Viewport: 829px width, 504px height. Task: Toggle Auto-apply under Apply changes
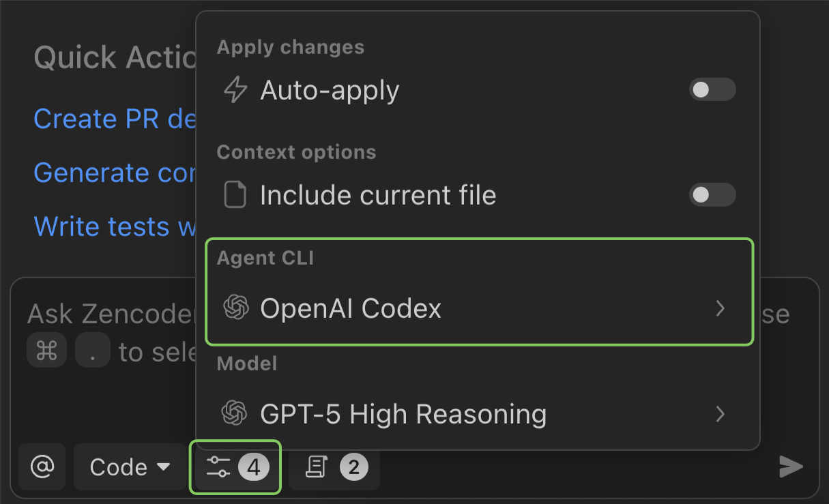(x=712, y=89)
